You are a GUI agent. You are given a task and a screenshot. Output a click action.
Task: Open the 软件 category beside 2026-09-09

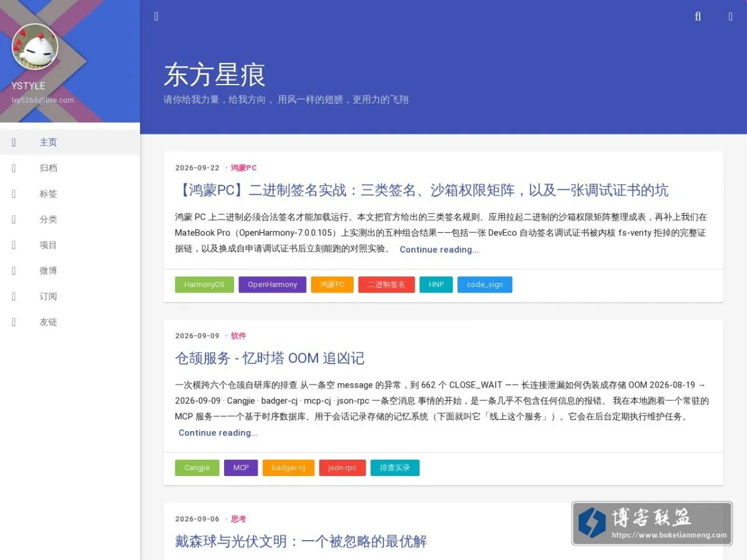238,336
